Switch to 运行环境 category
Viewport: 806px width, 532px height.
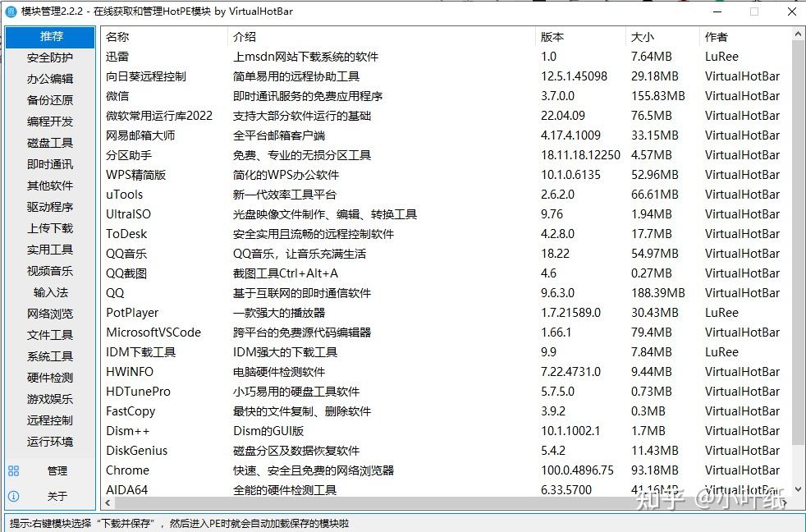click(x=51, y=442)
